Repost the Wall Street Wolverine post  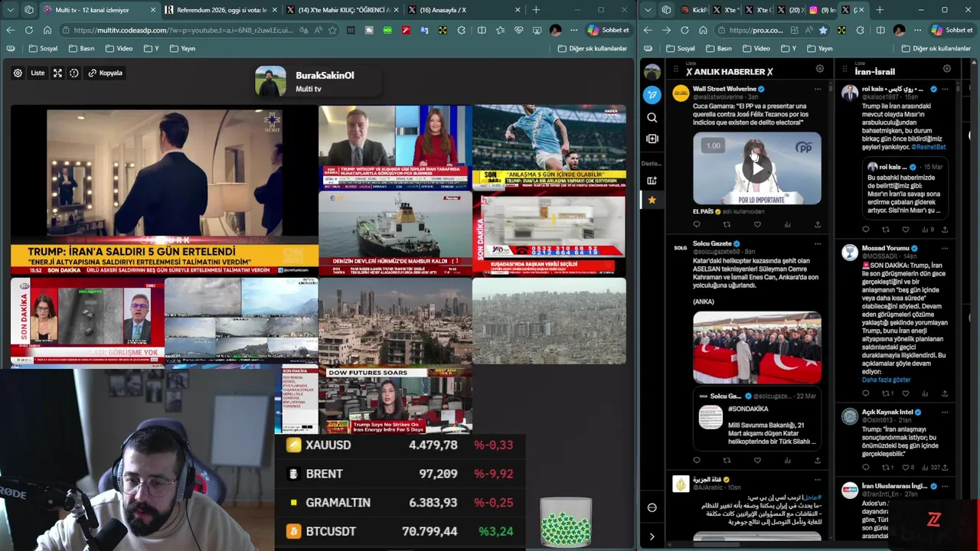click(x=727, y=224)
